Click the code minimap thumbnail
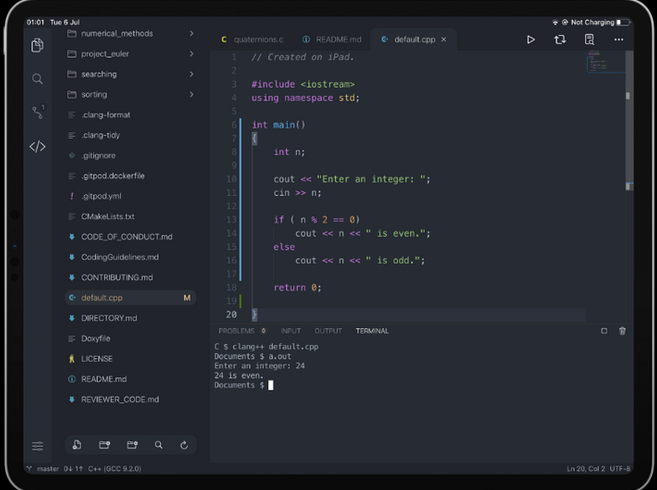 (x=605, y=62)
